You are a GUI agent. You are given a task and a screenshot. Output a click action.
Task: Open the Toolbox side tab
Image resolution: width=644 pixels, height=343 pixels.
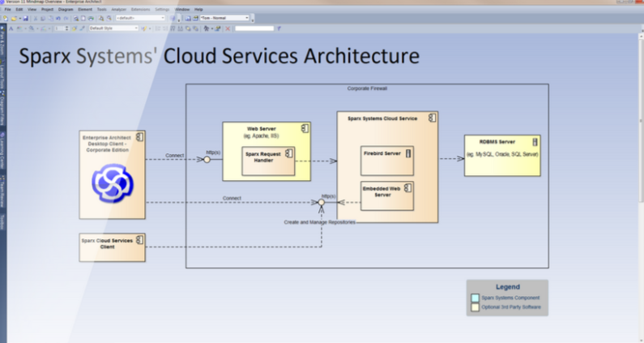[2, 221]
